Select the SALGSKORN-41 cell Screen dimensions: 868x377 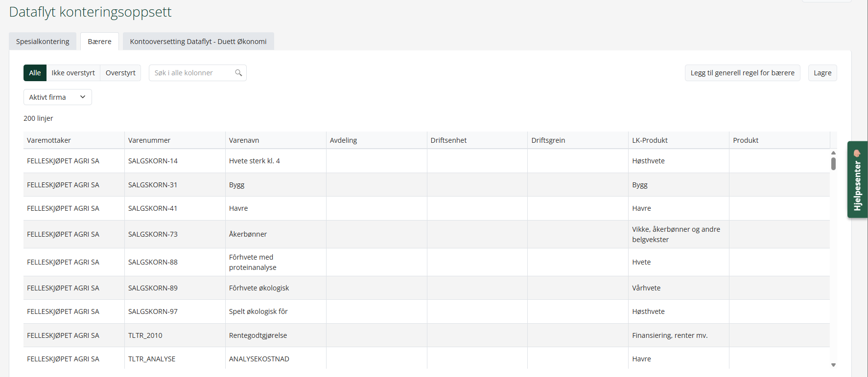(175, 208)
